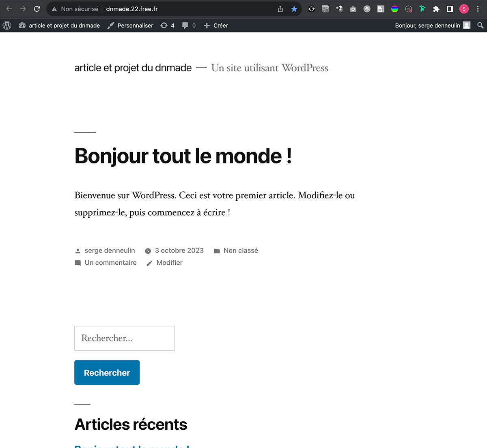Image resolution: width=487 pixels, height=448 pixels.
Task: Open the comments item in admin bar
Action: pos(189,26)
